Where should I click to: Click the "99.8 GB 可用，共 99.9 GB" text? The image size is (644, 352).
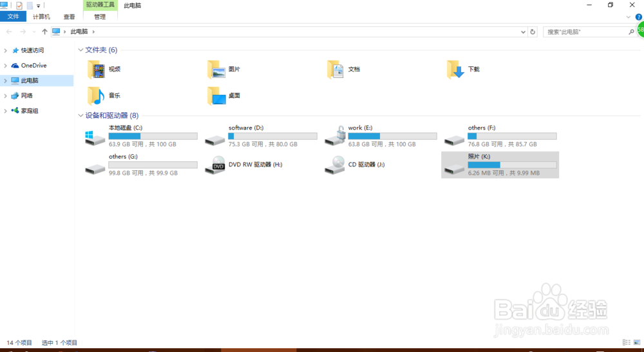pyautogui.click(x=144, y=173)
